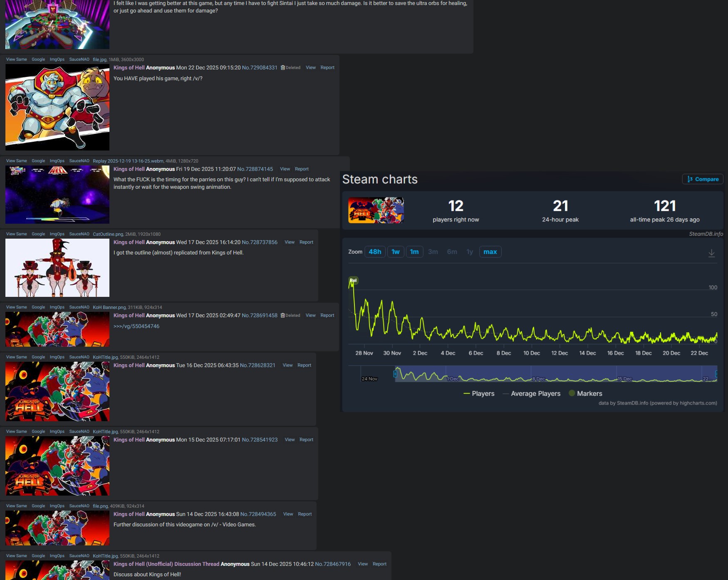
Task: Toggle the Players series in the legend
Action: click(x=479, y=394)
